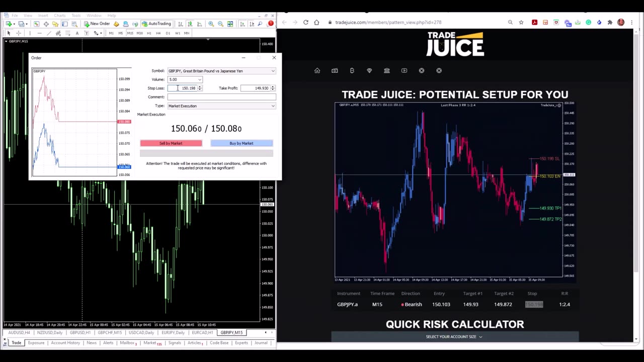This screenshot has height=362, width=644.
Task: Reload the browser page
Action: (x=305, y=22)
